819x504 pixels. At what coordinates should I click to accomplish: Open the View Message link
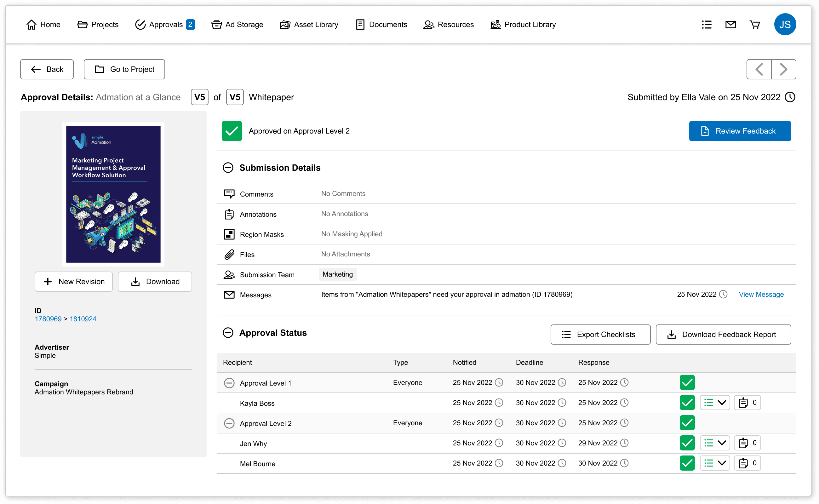[761, 294]
